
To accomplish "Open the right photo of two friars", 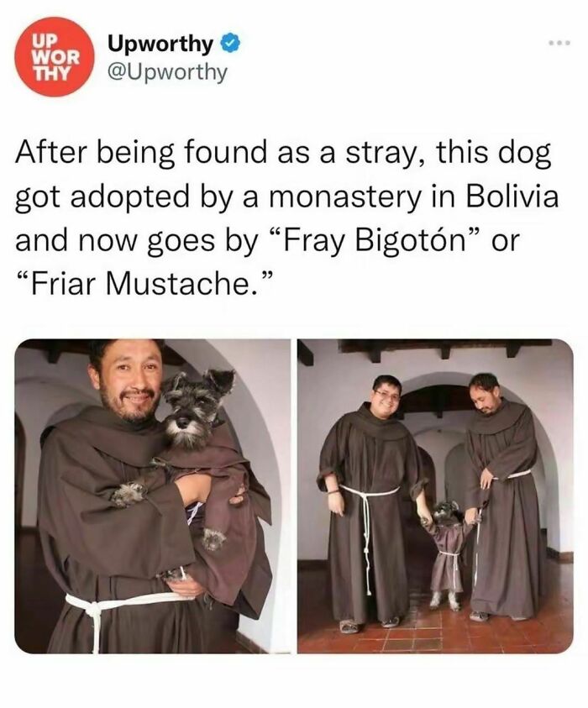I will (435, 496).
